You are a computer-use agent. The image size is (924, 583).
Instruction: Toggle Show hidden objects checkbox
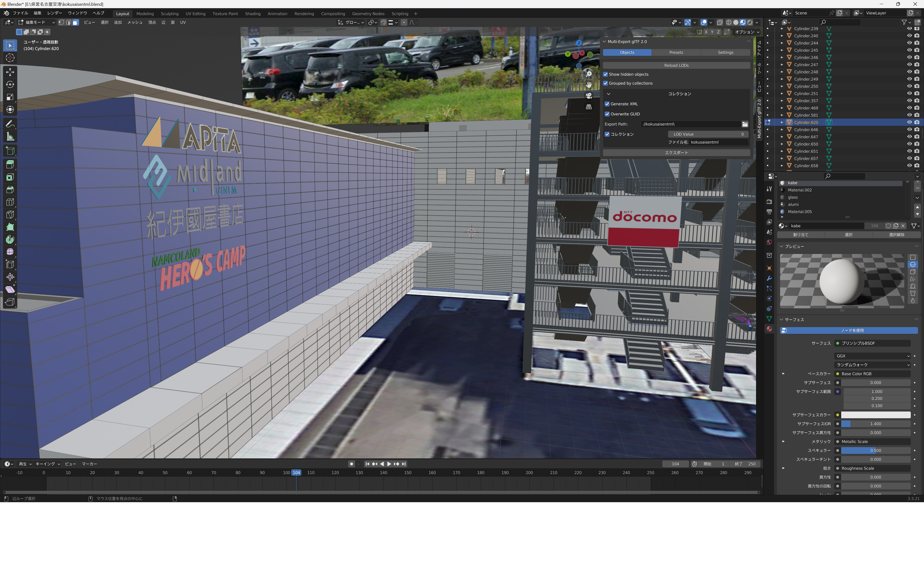pos(605,74)
